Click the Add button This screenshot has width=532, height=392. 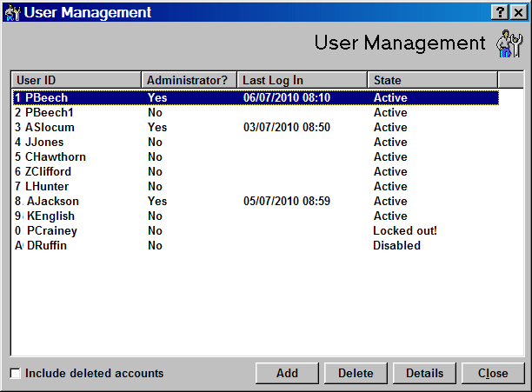click(287, 374)
